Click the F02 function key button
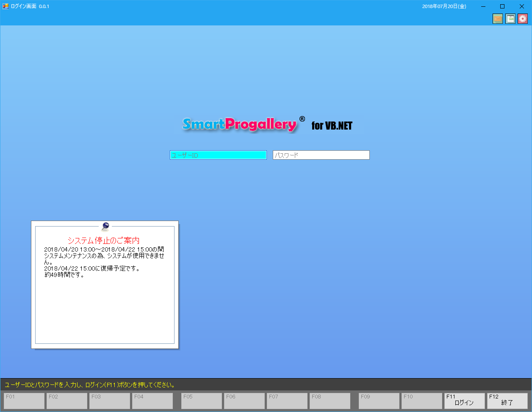The image size is (532, 412). tap(67, 401)
